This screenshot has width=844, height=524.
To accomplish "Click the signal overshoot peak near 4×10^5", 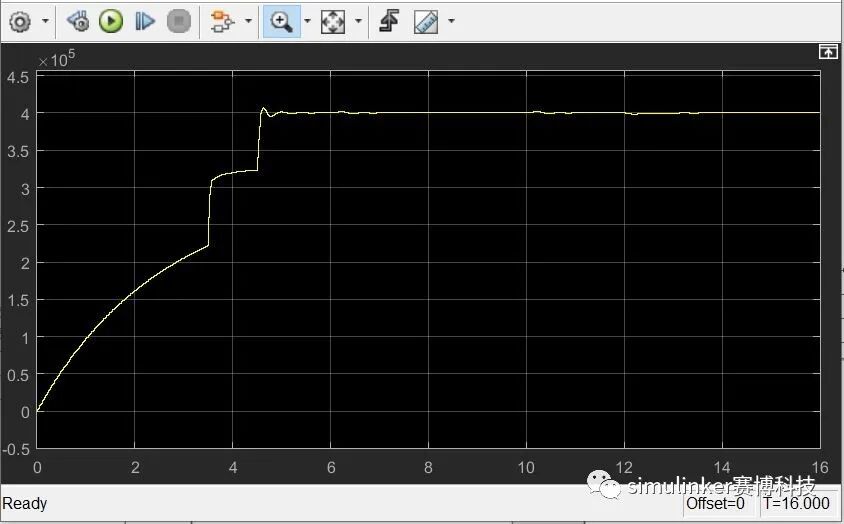I will tap(263, 109).
